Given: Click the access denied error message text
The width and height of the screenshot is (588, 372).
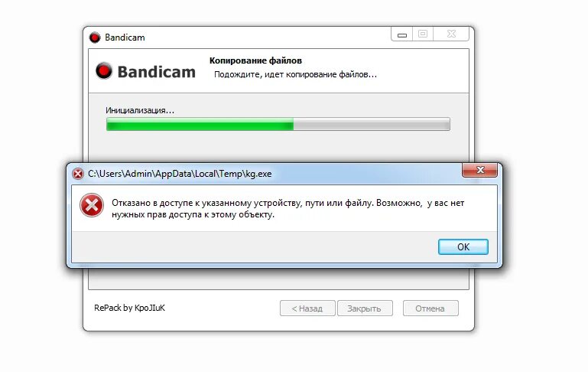Looking at the screenshot, I should pos(288,209).
